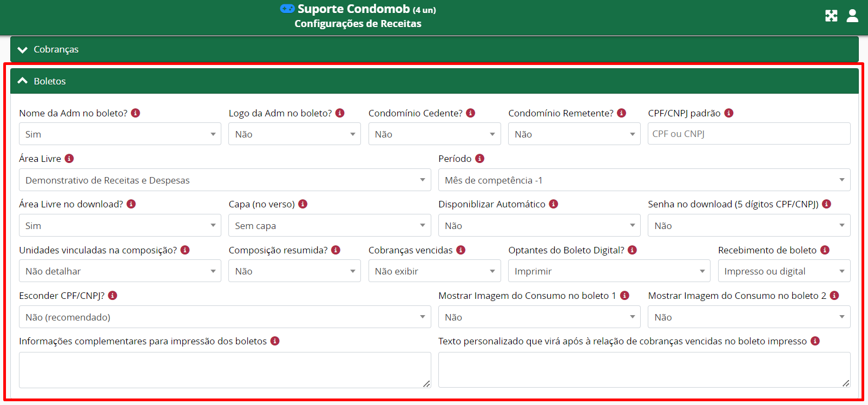Click the CPF/CNPJ padrão input field
This screenshot has height=405, width=868.
pyautogui.click(x=749, y=134)
